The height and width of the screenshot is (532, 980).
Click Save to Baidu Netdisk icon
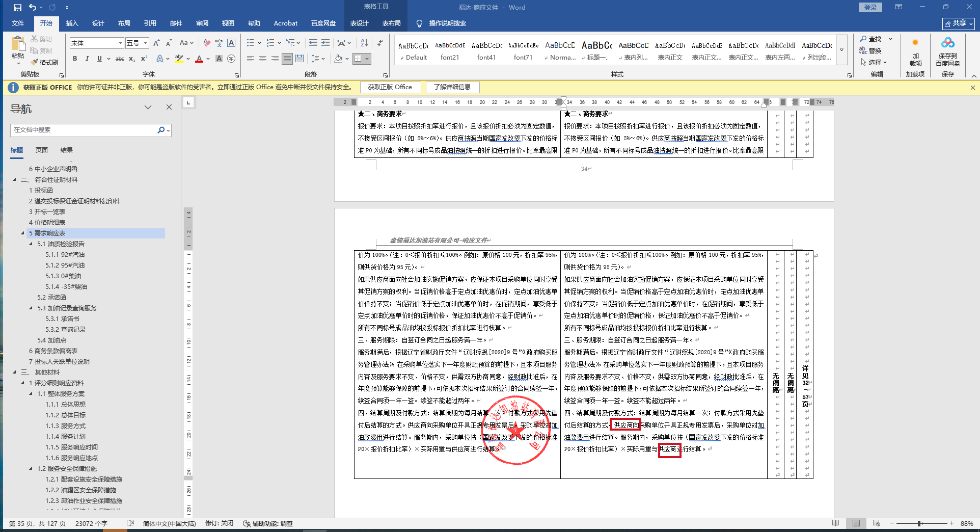947,51
